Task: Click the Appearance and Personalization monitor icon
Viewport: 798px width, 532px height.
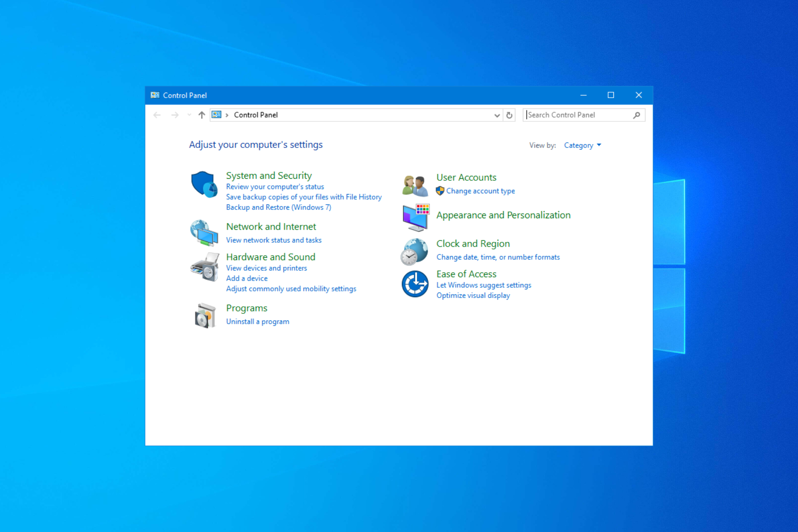Action: point(416,217)
